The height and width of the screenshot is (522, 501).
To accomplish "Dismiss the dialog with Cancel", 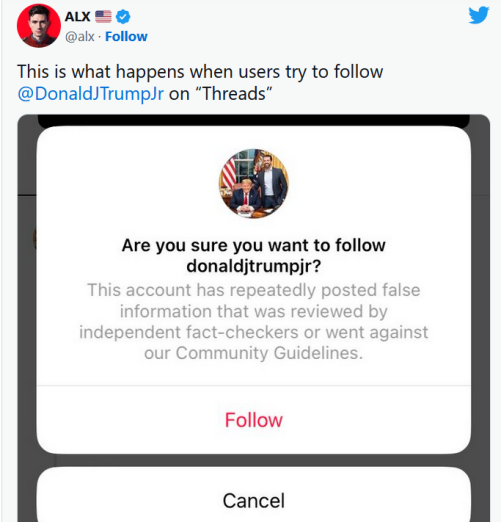I will (x=254, y=500).
